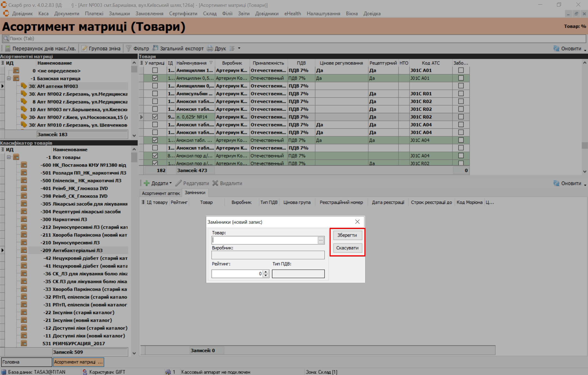Viewport: 588px width, 375px height.
Task: Click the Скасувати button
Action: point(347,248)
